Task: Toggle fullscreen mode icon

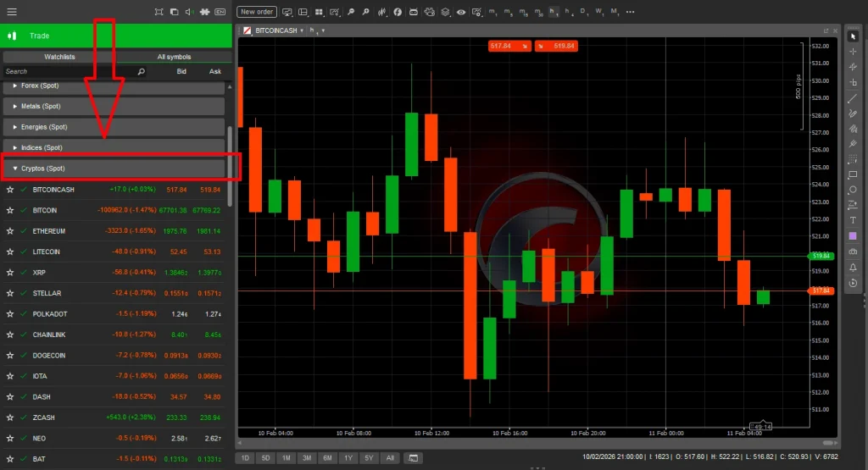Action: point(159,12)
